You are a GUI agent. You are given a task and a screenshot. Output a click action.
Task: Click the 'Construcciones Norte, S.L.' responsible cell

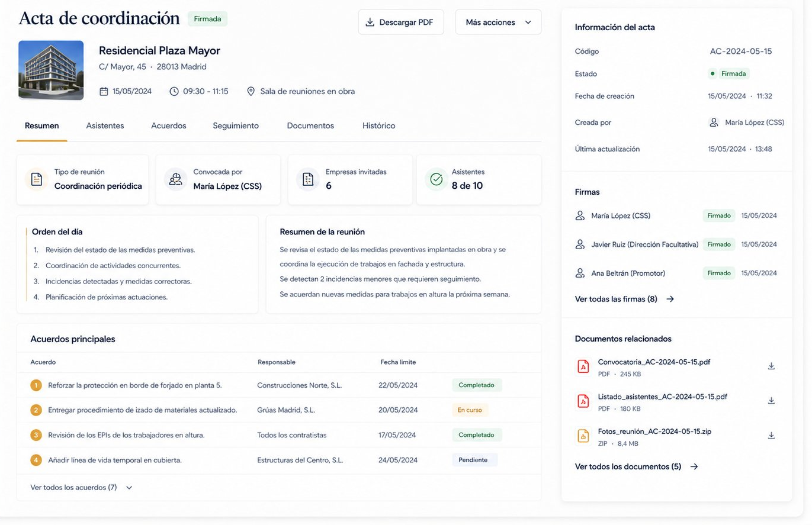point(300,385)
